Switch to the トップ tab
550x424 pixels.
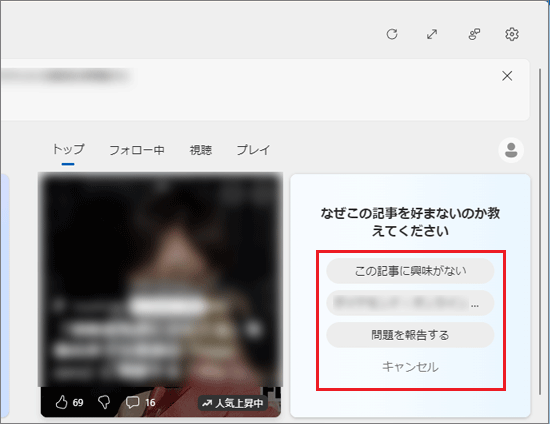[x=68, y=150]
